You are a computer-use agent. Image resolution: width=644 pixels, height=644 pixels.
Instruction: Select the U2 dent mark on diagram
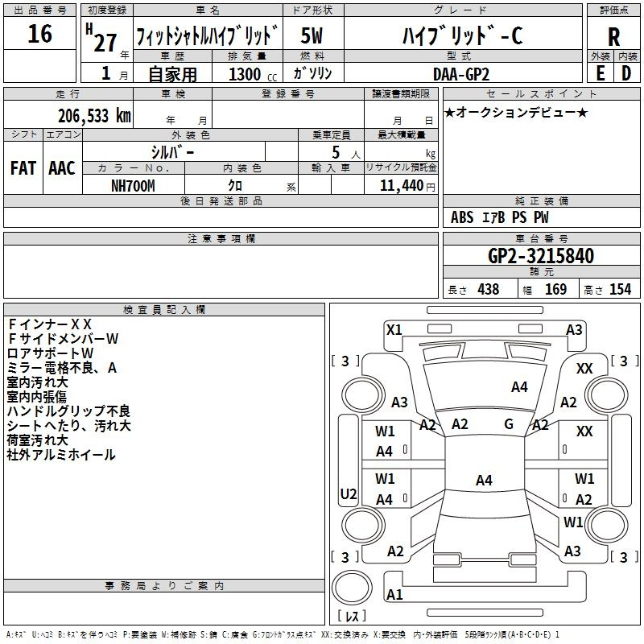click(x=349, y=493)
